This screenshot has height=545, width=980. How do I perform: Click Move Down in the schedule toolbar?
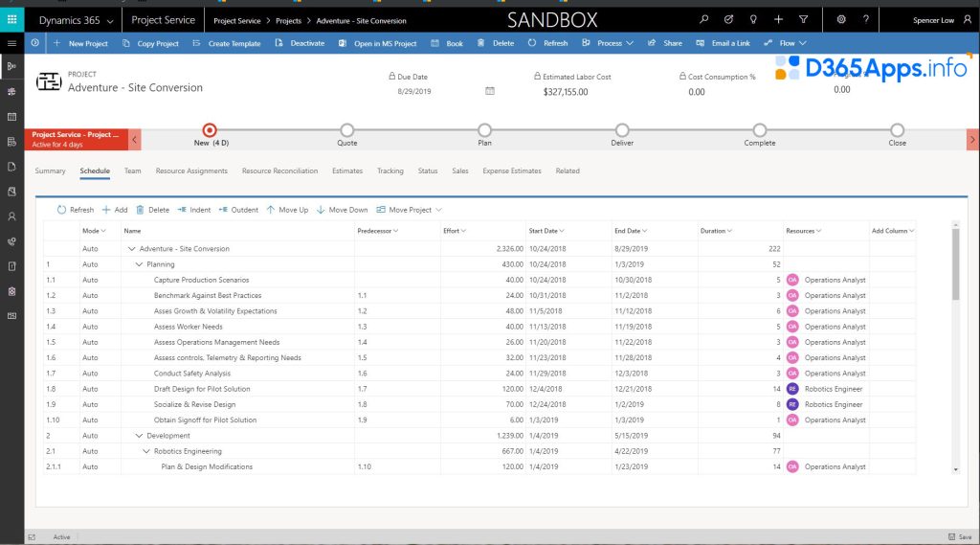click(342, 210)
